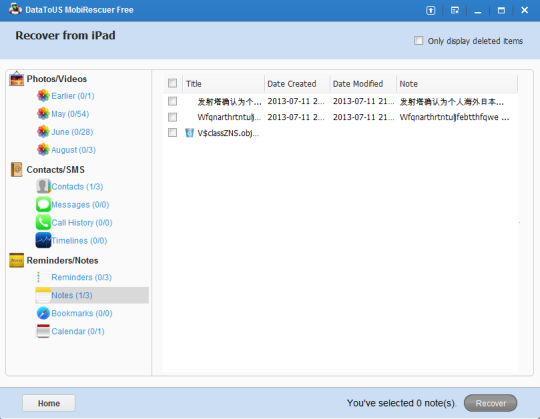This screenshot has width=540, height=419.
Task: Click the green Call History phone icon
Action: point(43,222)
